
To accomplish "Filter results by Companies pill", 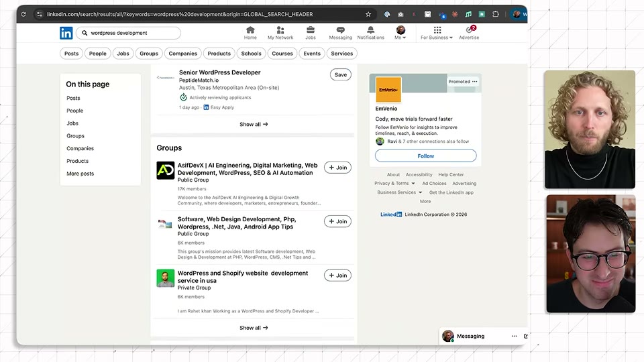I will (182, 54).
